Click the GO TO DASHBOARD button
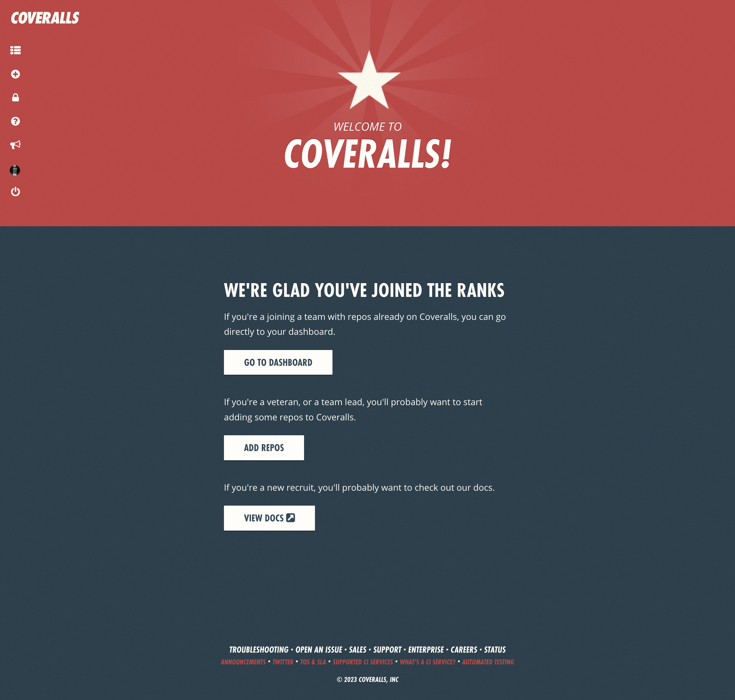735x700 pixels. point(278,362)
